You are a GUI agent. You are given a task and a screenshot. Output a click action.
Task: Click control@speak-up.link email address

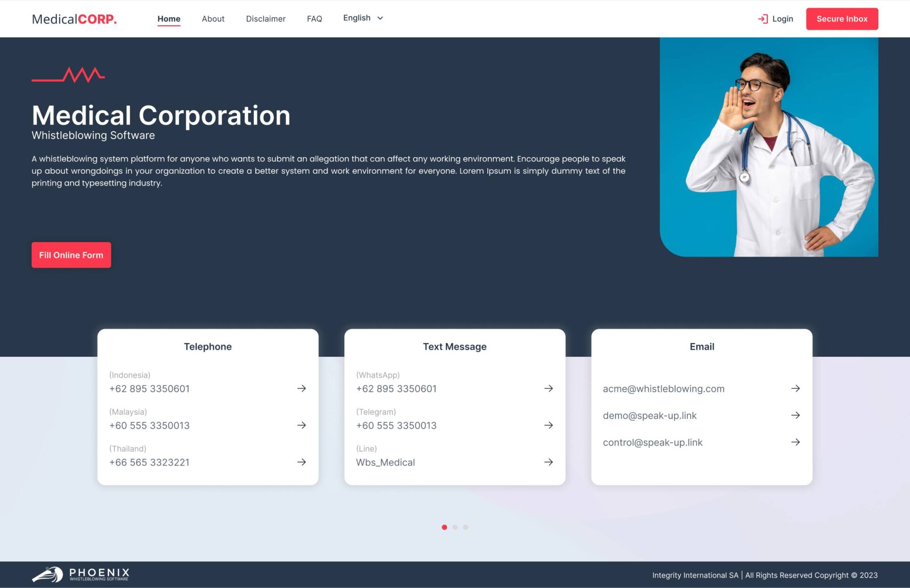[652, 443]
